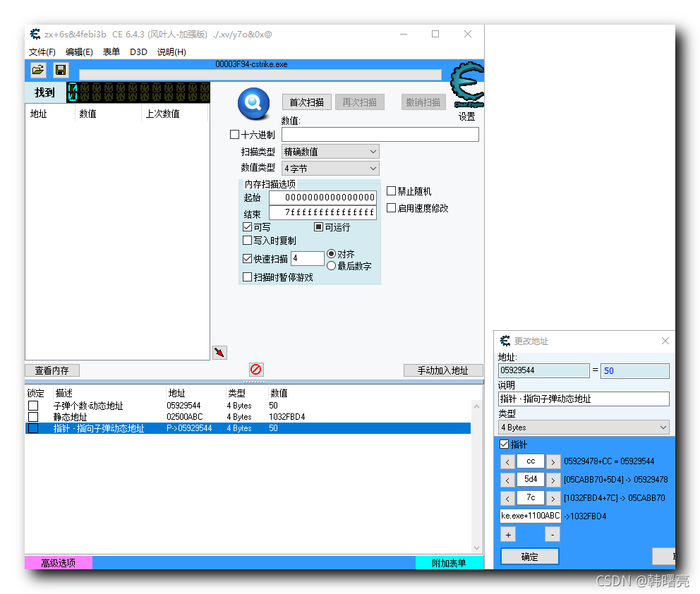Increase offset cc with right arrow
The height and width of the screenshot is (594, 700).
tap(553, 461)
